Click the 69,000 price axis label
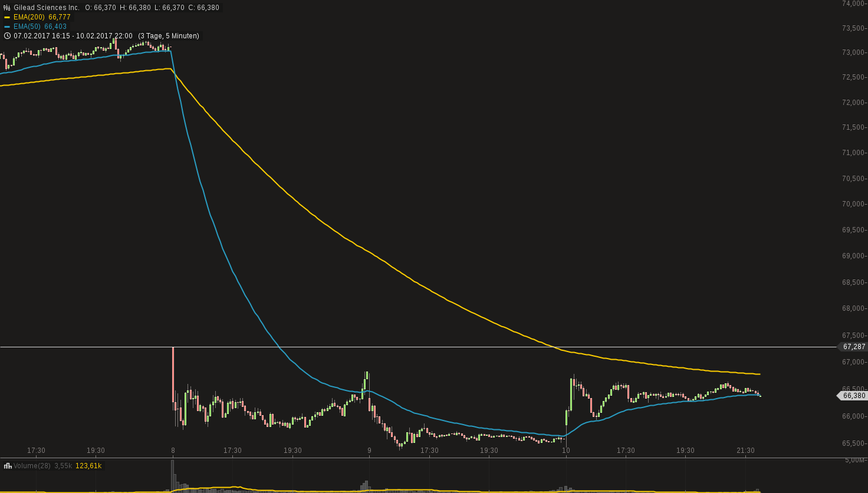 853,256
